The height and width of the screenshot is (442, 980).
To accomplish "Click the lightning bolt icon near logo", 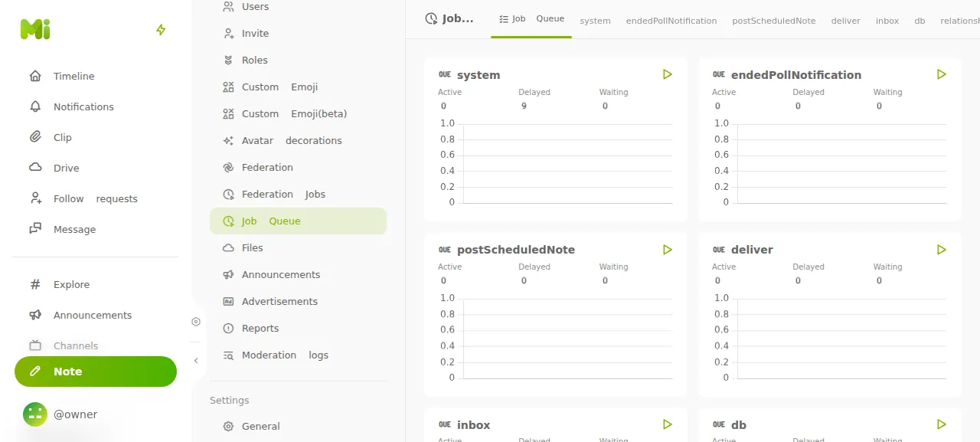I will click(161, 30).
